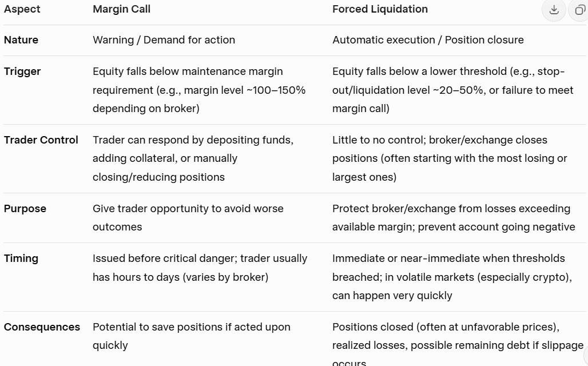Click "Automatic execution / Position closure" cell
The image size is (588, 366).
pyautogui.click(x=428, y=40)
